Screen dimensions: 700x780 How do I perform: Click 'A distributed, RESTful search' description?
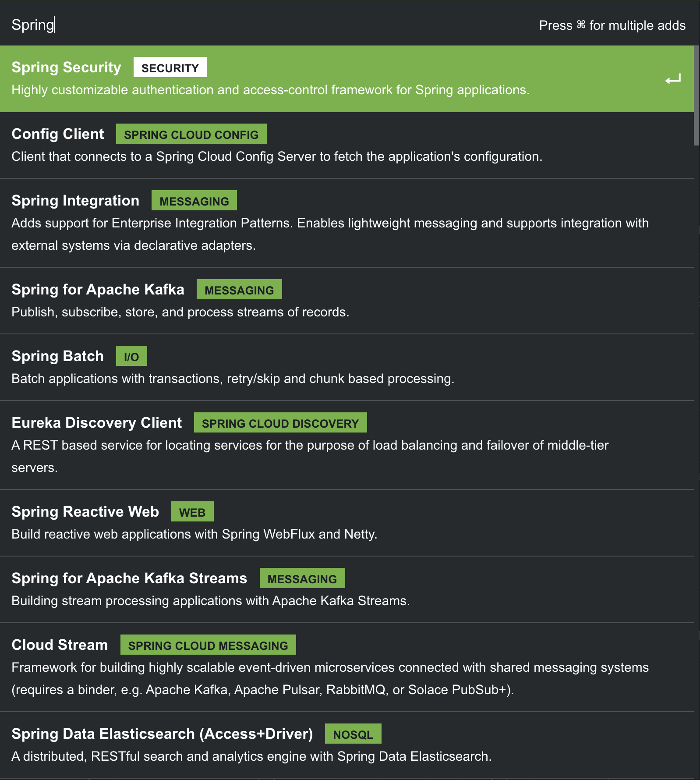click(x=251, y=756)
